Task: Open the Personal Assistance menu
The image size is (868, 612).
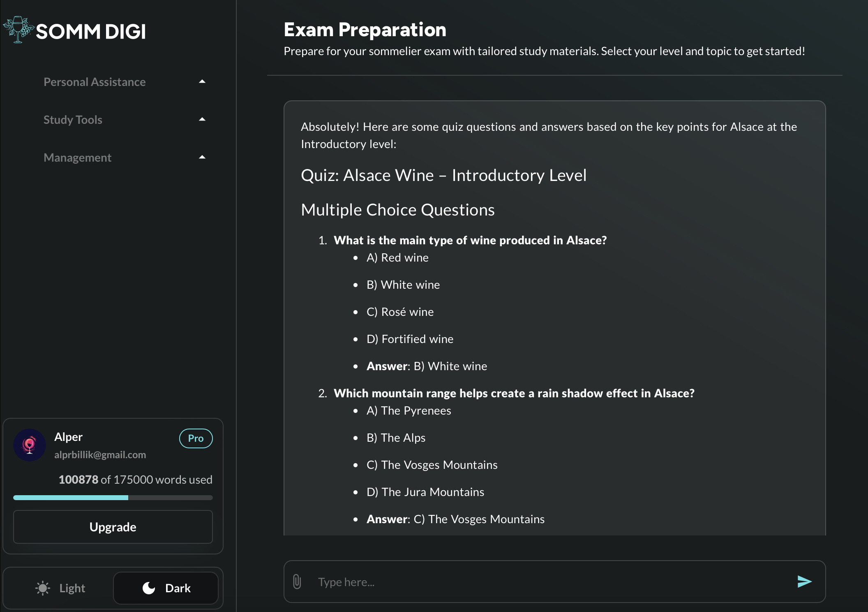Action: 95,82
